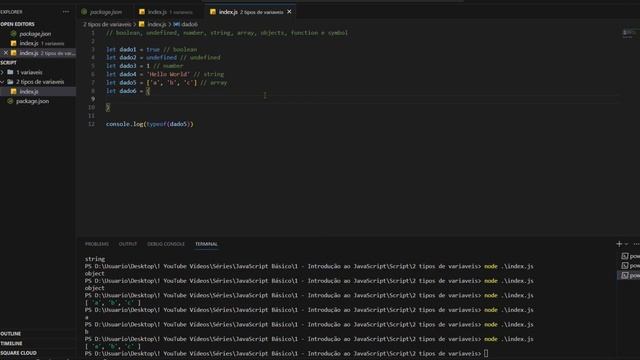Expand the '1 variaveis' folder chevron
The width and height of the screenshot is (640, 360).
2,72
